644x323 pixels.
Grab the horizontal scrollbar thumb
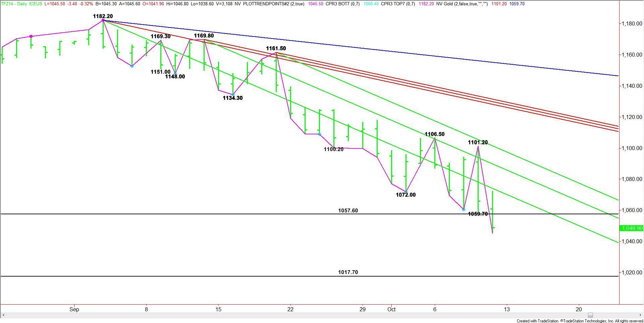[x=590, y=315]
